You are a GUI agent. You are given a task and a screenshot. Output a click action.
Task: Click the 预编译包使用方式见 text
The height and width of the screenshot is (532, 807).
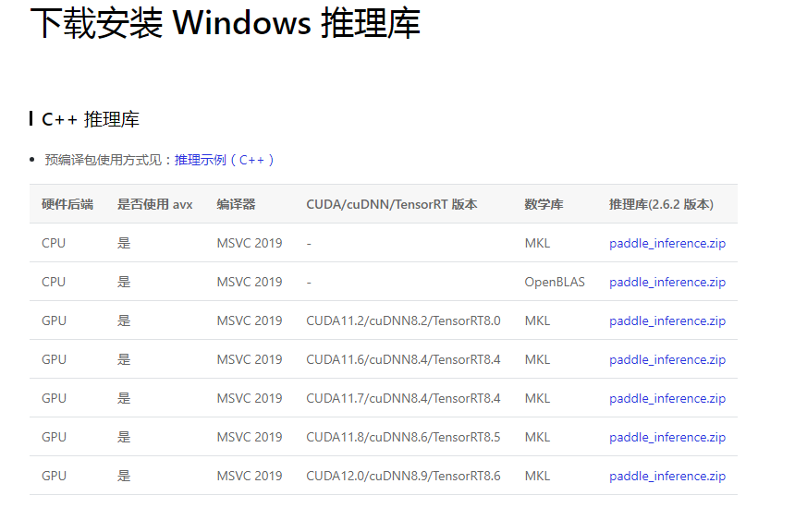[103, 160]
